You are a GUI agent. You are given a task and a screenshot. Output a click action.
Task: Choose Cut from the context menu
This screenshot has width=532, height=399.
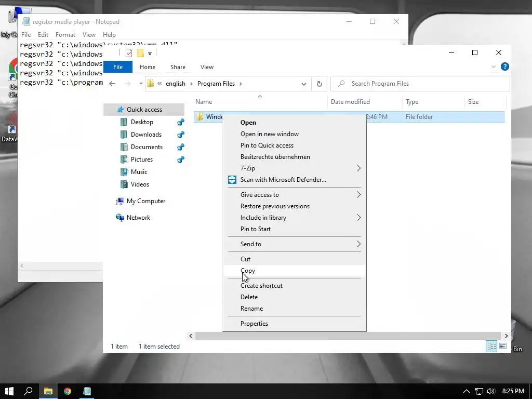coord(294,259)
